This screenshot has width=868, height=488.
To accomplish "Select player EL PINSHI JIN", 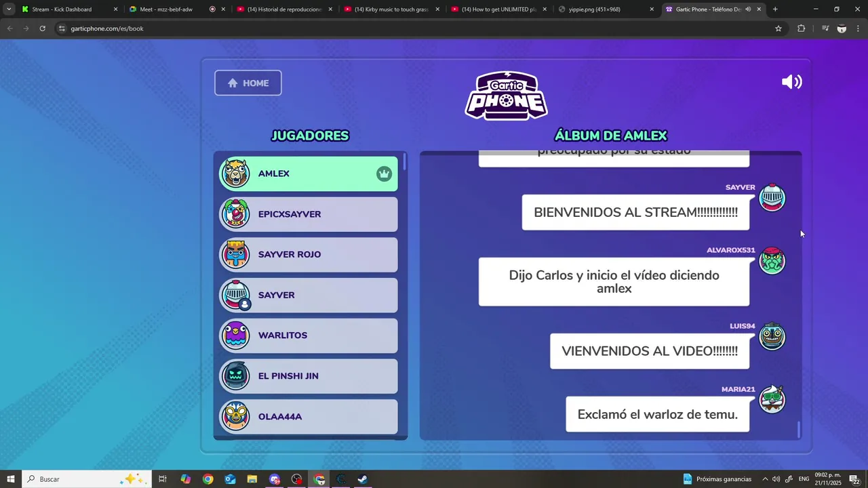I will pyautogui.click(x=309, y=376).
